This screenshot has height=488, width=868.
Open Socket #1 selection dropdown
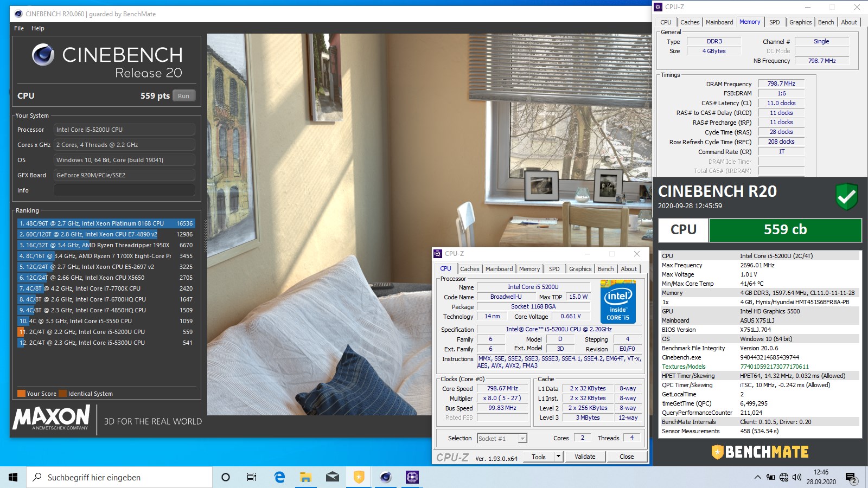[x=502, y=438]
